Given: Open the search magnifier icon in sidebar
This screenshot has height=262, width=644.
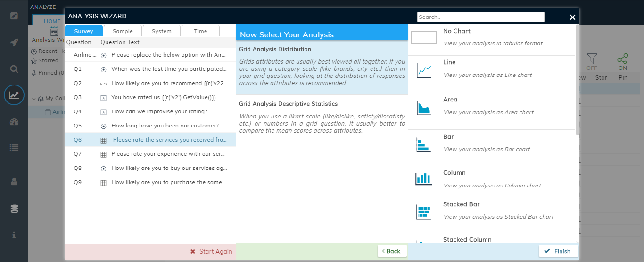Looking at the screenshot, I should [14, 69].
